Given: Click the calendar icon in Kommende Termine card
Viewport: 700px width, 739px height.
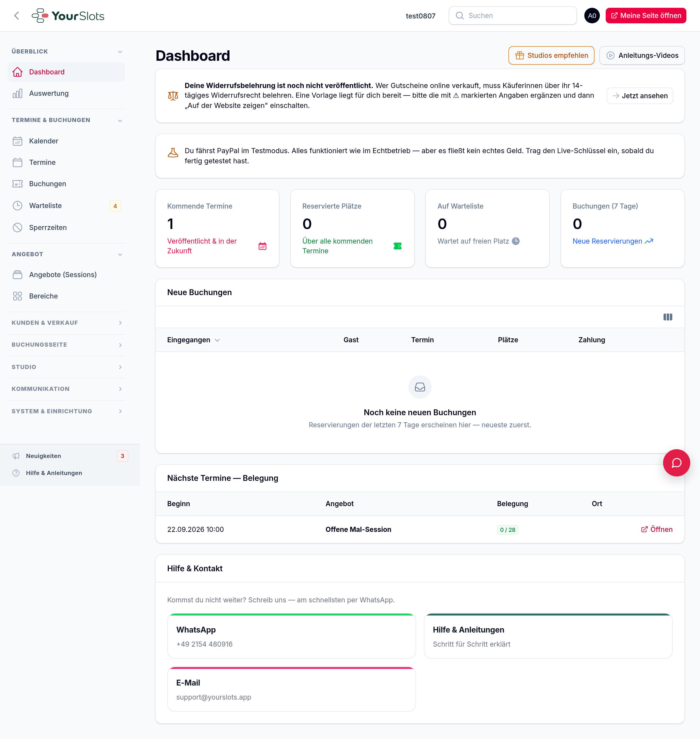Looking at the screenshot, I should pos(262,246).
